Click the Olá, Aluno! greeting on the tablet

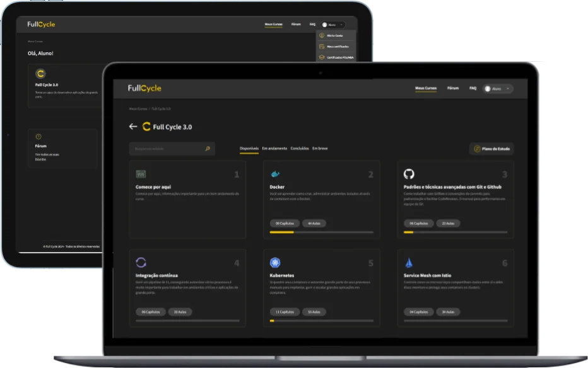(40, 53)
